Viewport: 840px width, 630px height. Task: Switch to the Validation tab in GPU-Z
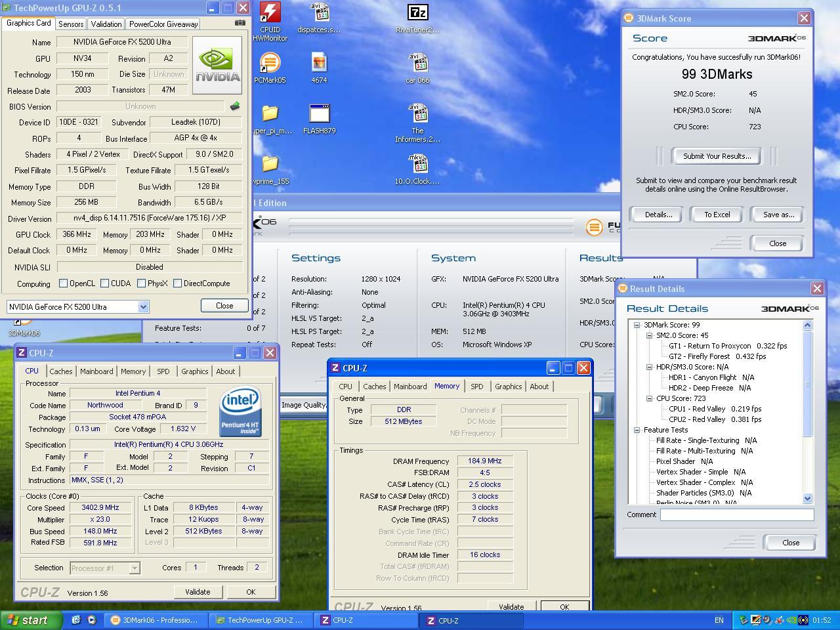tap(106, 24)
